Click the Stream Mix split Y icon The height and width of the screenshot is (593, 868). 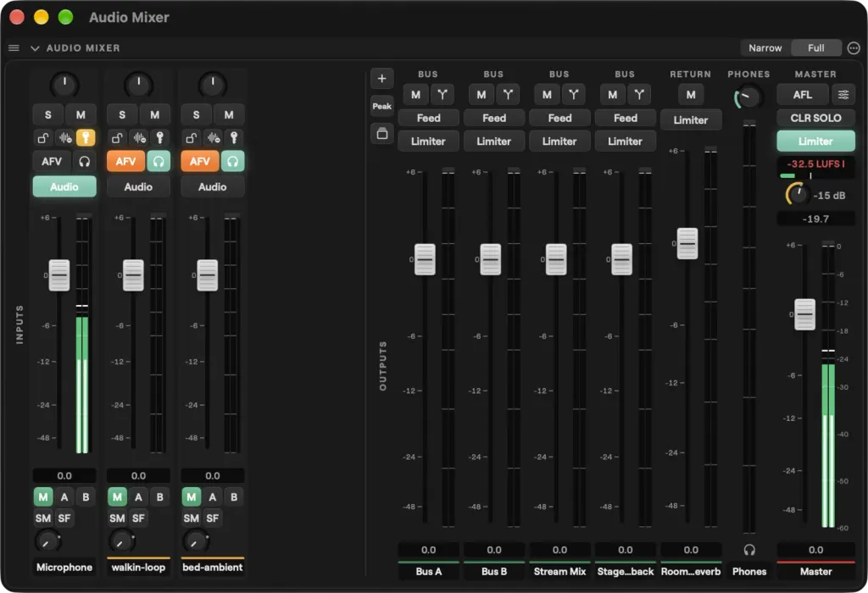[574, 95]
